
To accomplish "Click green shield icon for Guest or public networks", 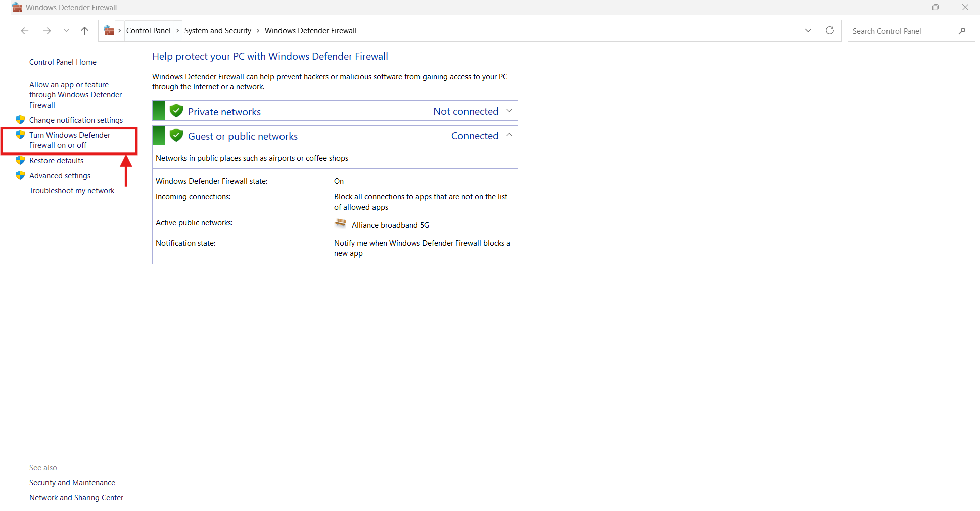I will click(x=176, y=135).
